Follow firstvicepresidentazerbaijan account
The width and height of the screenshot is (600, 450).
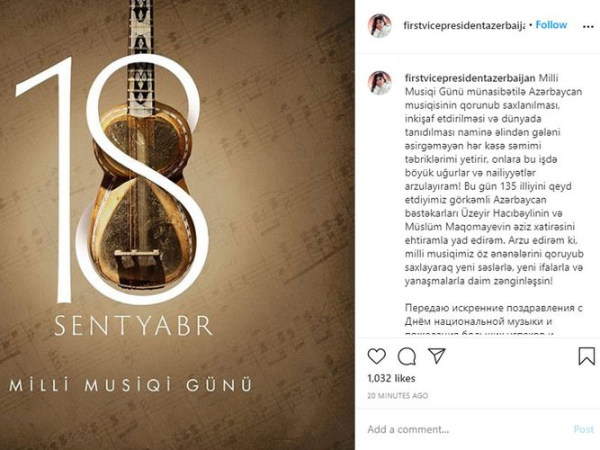551,25
